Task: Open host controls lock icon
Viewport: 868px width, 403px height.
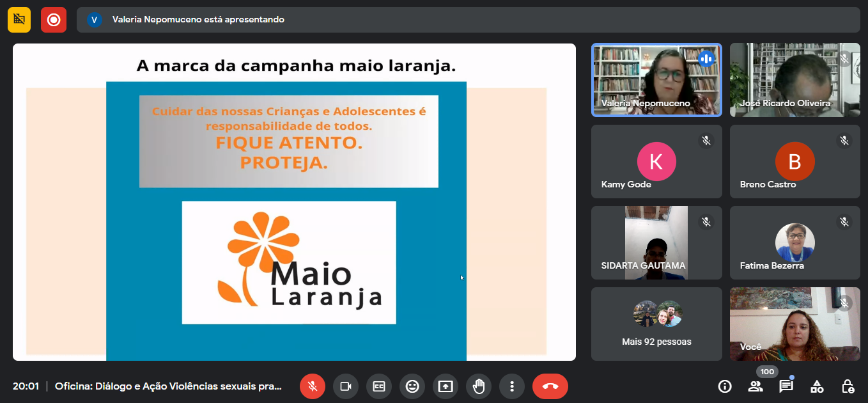Action: 848,386
